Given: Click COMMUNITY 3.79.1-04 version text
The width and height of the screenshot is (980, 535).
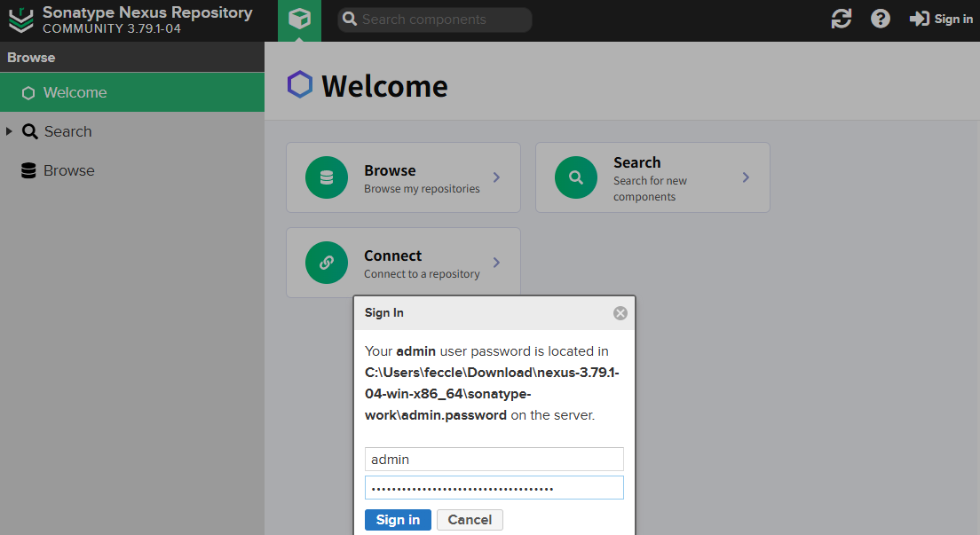Looking at the screenshot, I should coord(112,28).
